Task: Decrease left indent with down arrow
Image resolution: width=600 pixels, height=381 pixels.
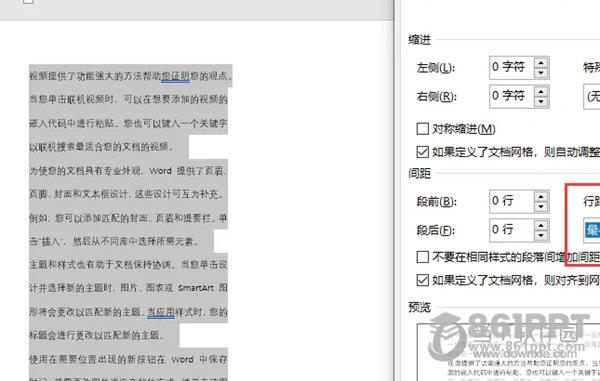Action: tap(541, 73)
